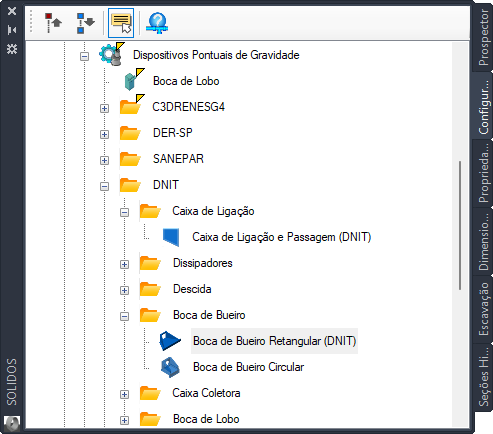Click the vertical scrollbar thumb
The height and width of the screenshot is (434, 493).
460,225
